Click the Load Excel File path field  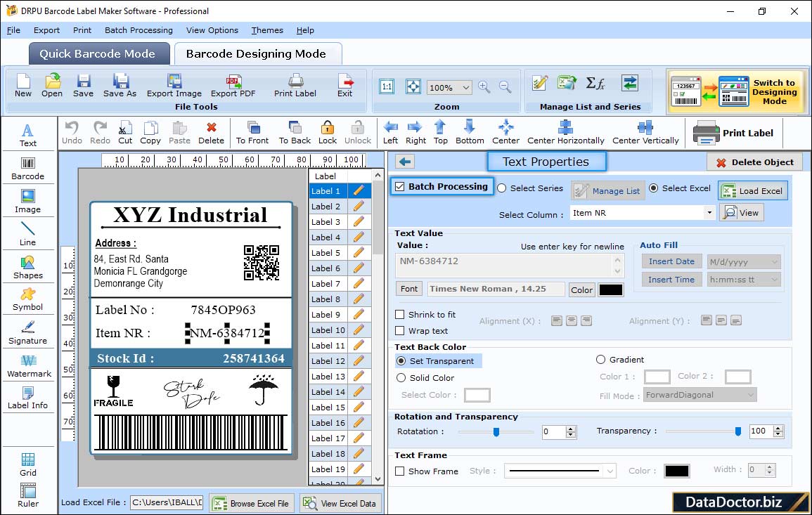pyautogui.click(x=166, y=502)
